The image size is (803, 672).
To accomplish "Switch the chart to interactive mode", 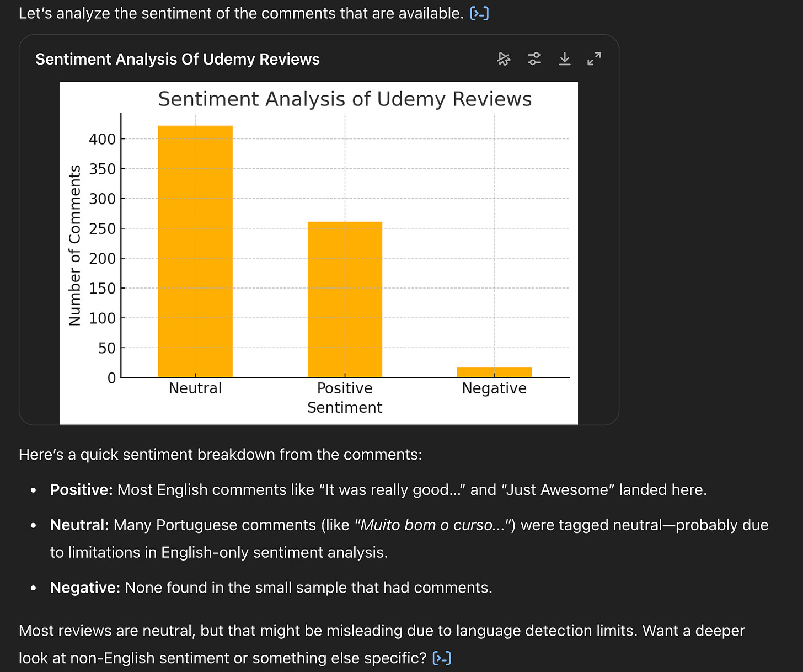I will click(504, 59).
